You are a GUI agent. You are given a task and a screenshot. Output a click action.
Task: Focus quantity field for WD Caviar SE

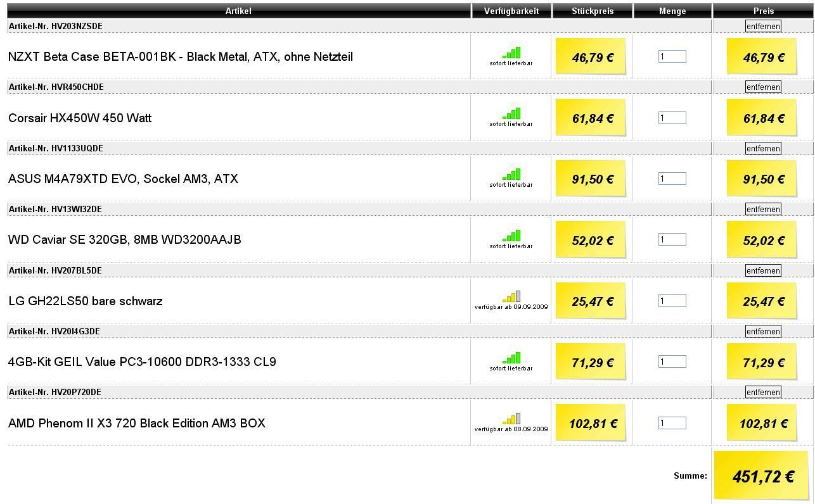tap(672, 239)
